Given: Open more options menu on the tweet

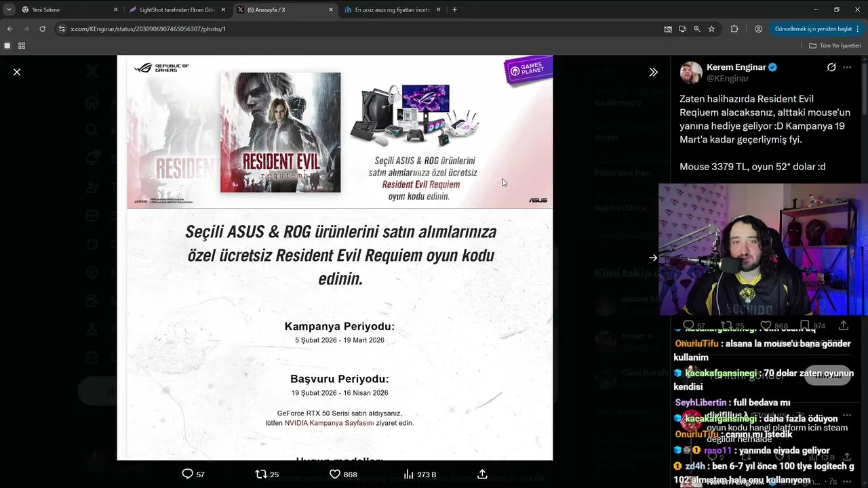Looking at the screenshot, I should [847, 67].
